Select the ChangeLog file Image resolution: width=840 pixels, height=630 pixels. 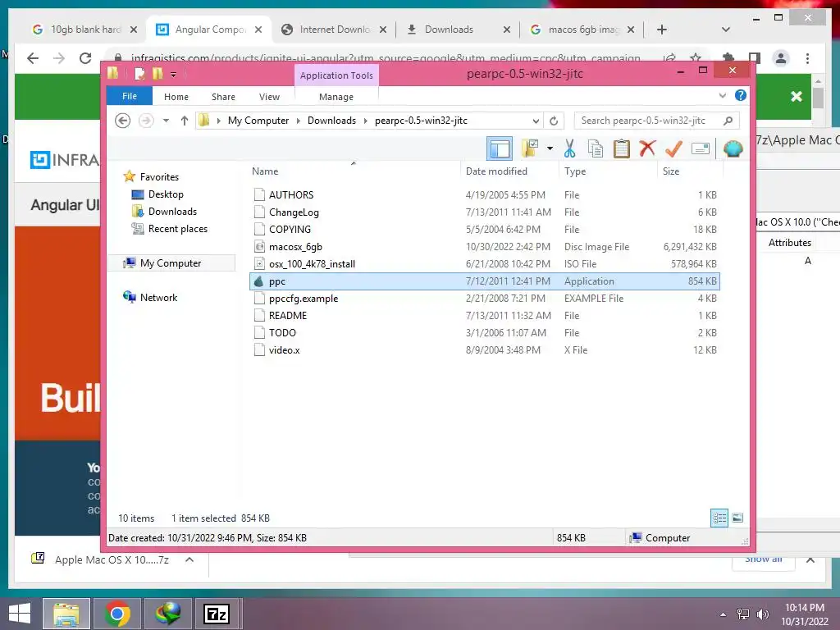pos(484,212)
